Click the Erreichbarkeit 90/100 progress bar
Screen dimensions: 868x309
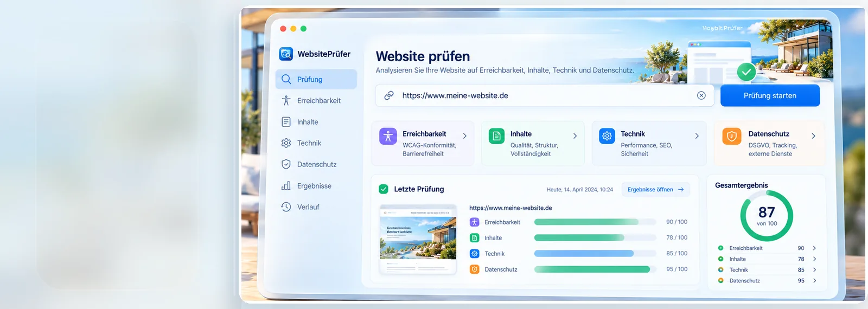[595, 222]
